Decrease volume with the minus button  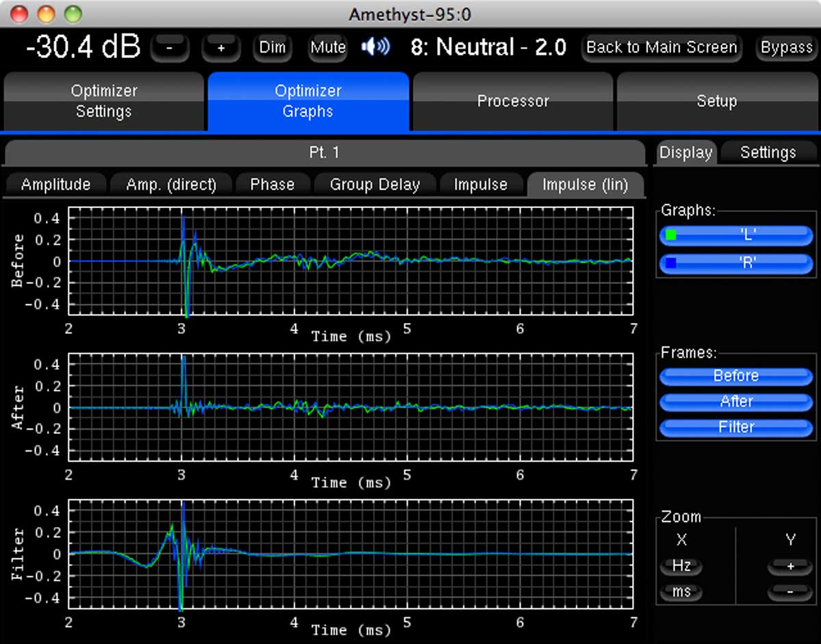pos(170,48)
